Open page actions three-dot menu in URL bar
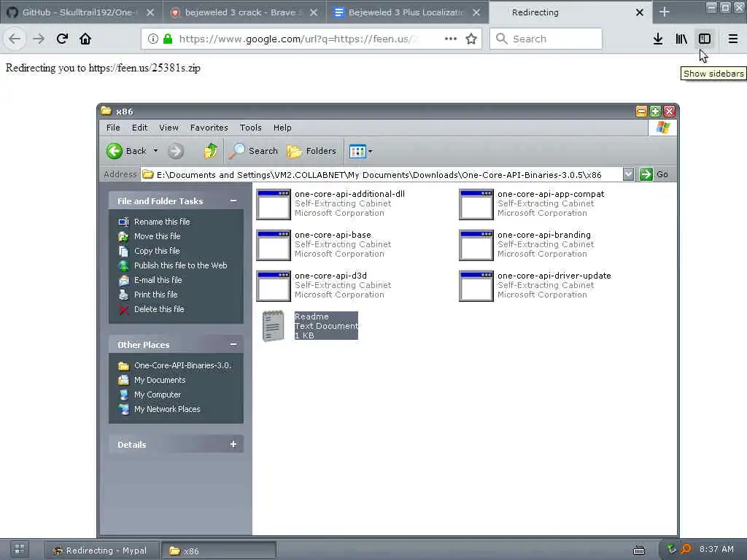Viewport: 747px width, 560px height. (451, 39)
